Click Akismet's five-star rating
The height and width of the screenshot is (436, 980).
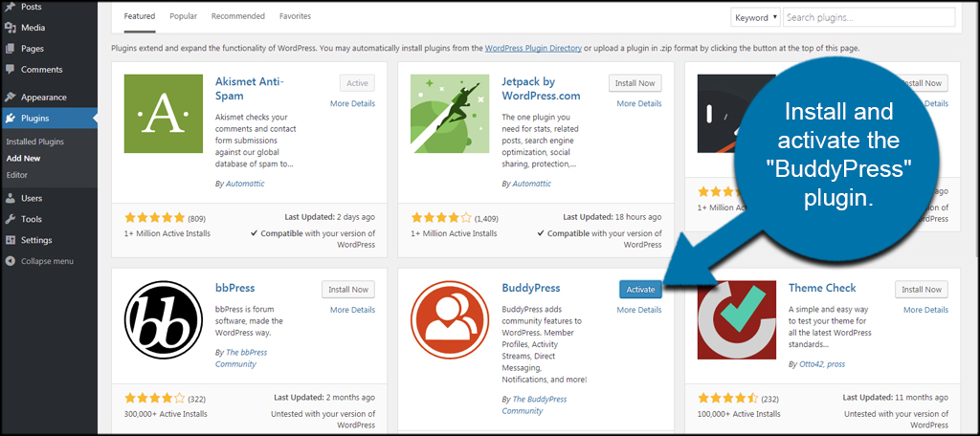pos(154,218)
